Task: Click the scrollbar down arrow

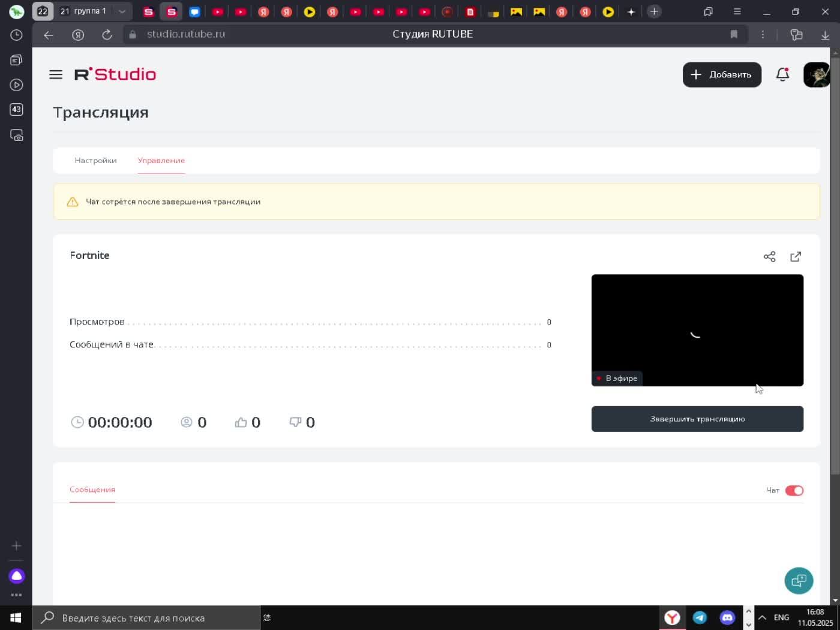Action: pos(835,600)
